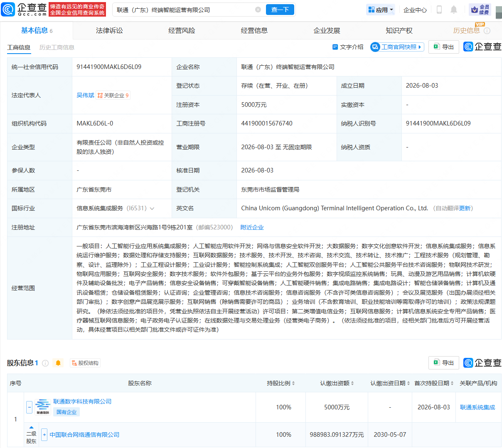Open the mobile phone app icon

click(439, 10)
